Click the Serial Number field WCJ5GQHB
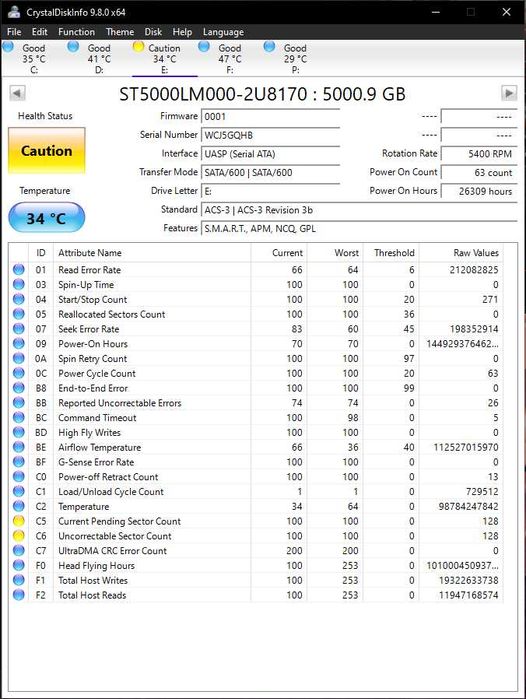The width and height of the screenshot is (526, 699). tap(270, 135)
